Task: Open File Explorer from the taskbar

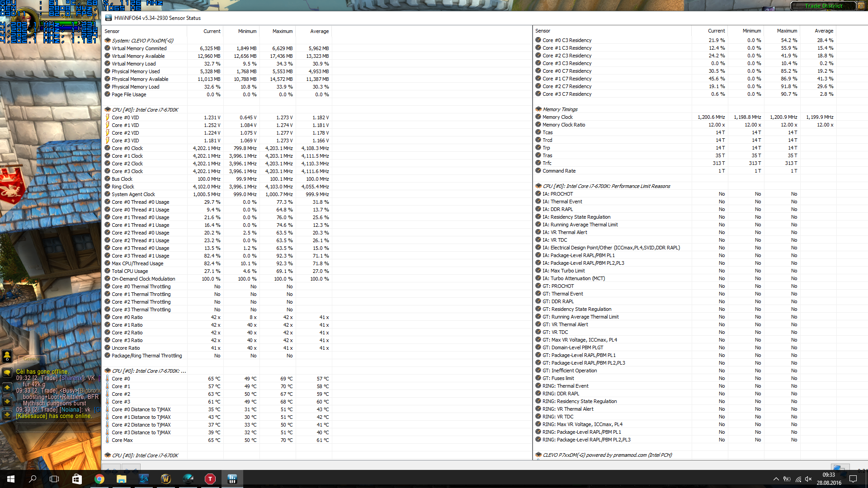Action: [x=121, y=479]
